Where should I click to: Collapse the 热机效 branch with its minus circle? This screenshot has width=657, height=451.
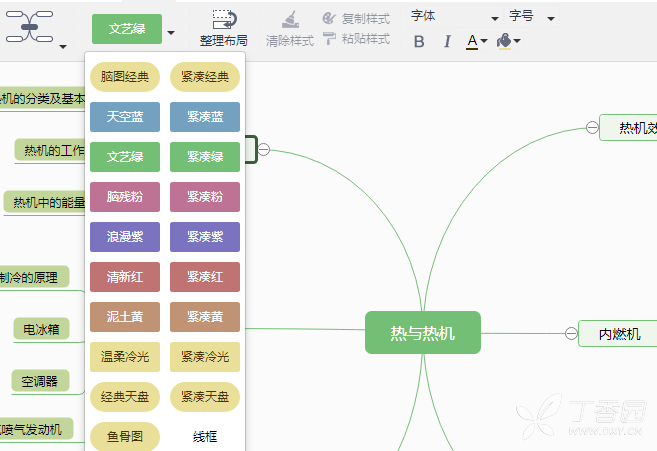click(x=592, y=127)
